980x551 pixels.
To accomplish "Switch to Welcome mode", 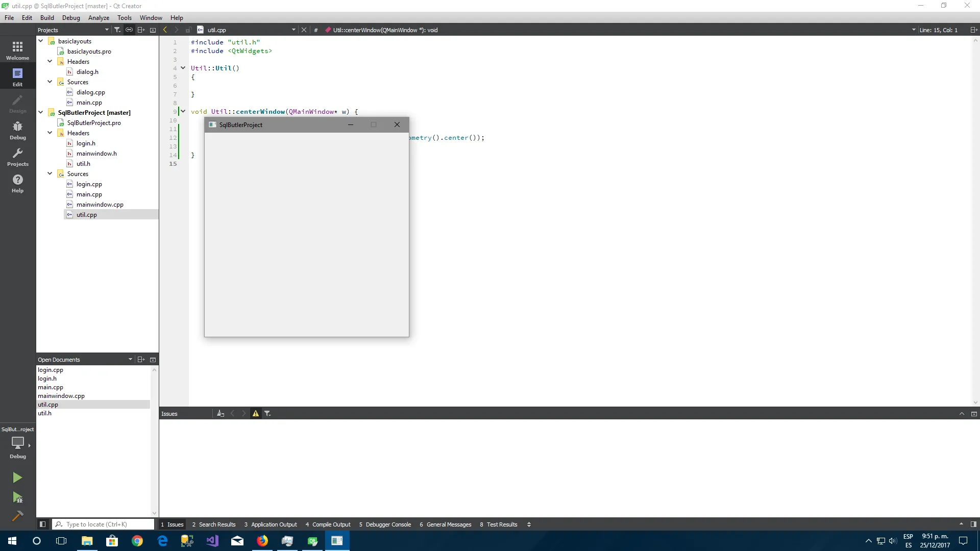I will [x=17, y=51].
